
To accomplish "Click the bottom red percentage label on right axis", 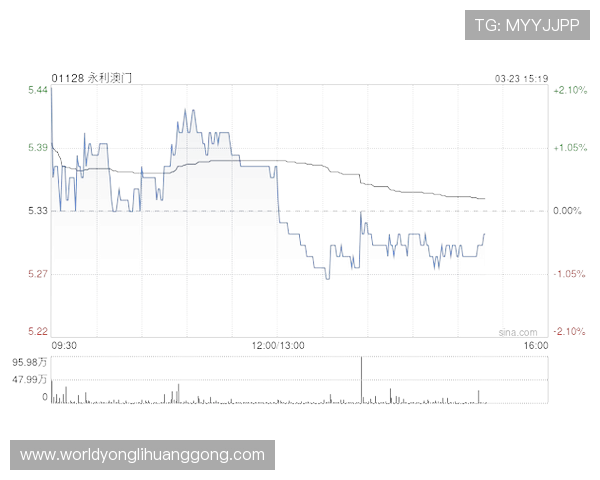I will (569, 330).
